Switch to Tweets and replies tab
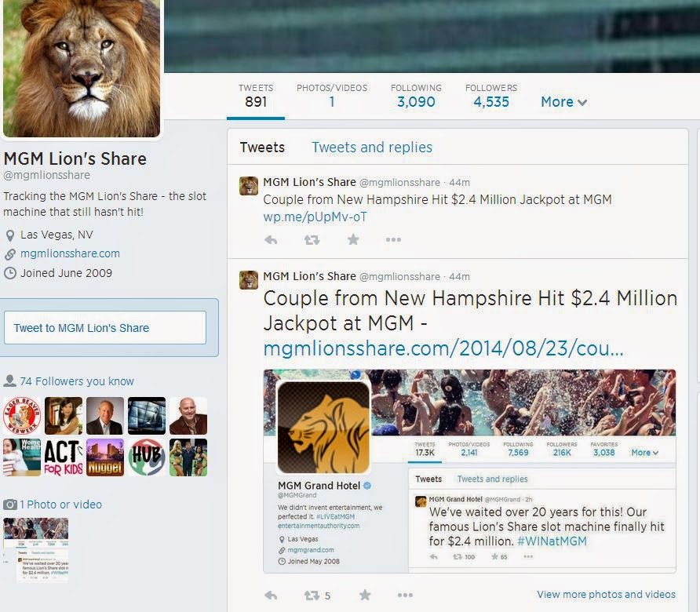The image size is (700, 612). coord(372,147)
